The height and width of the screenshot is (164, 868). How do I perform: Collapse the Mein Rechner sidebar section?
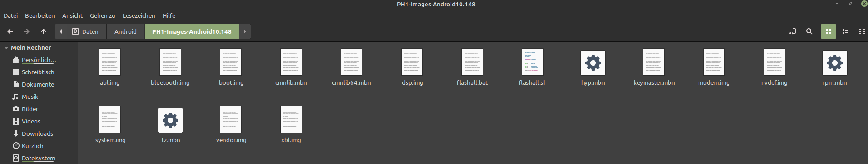coord(6,48)
